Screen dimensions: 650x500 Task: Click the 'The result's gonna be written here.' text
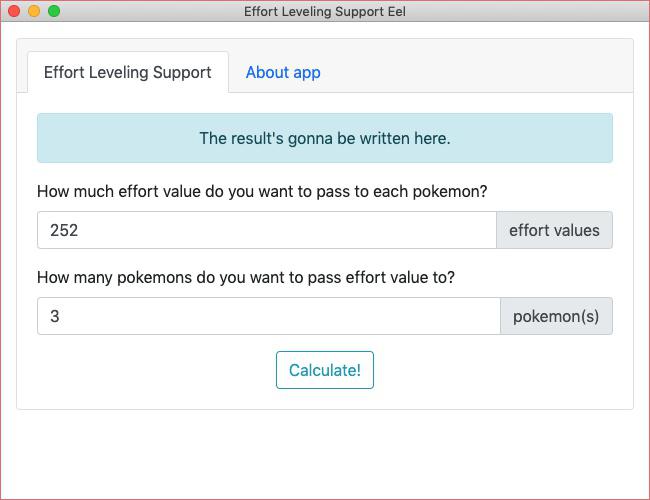pyautogui.click(x=325, y=138)
